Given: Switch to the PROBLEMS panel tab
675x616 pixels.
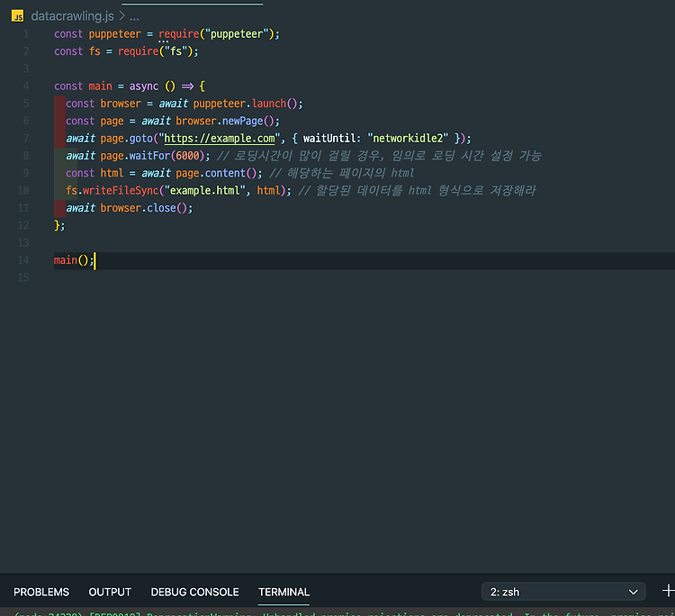Looking at the screenshot, I should pos(41,592).
